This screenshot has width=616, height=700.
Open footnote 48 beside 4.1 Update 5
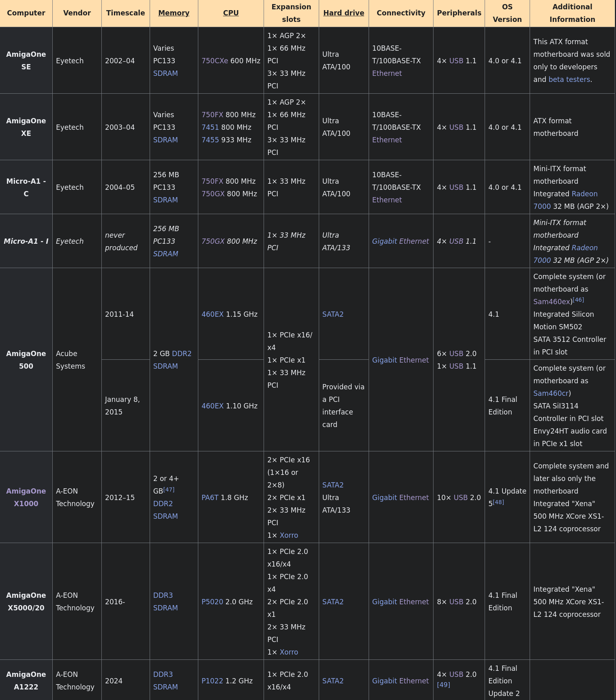(498, 502)
